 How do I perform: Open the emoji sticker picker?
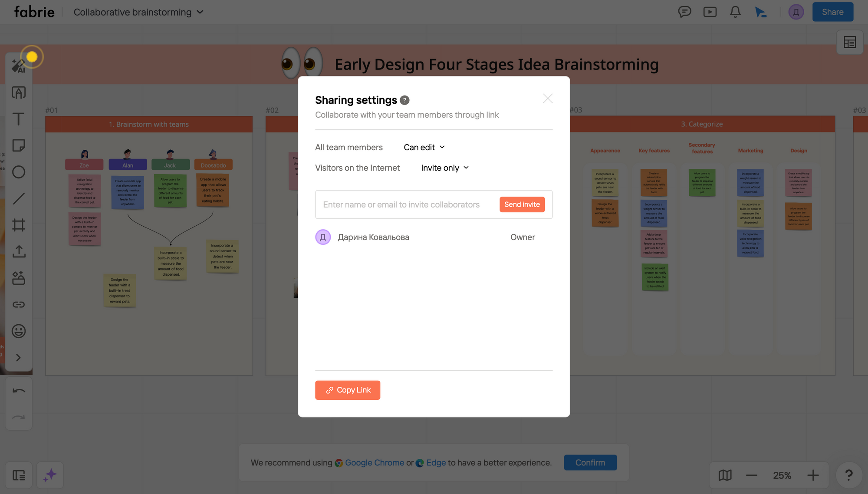(18, 331)
